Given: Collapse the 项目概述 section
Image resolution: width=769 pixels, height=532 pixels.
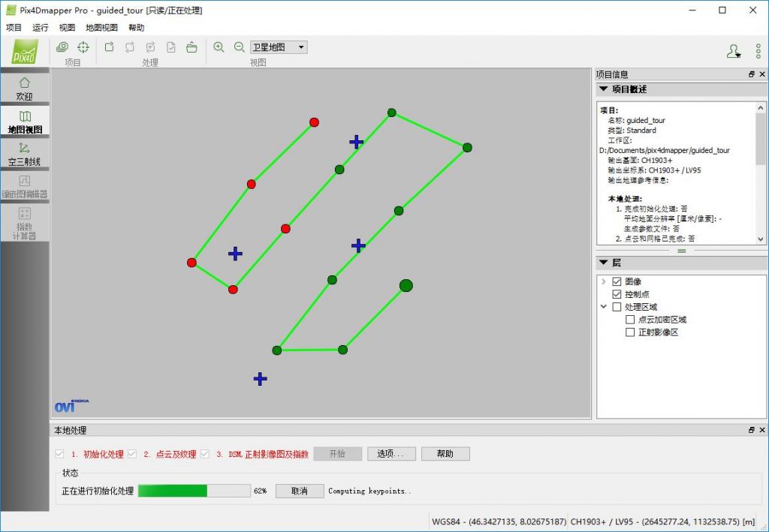Looking at the screenshot, I should (604, 89).
